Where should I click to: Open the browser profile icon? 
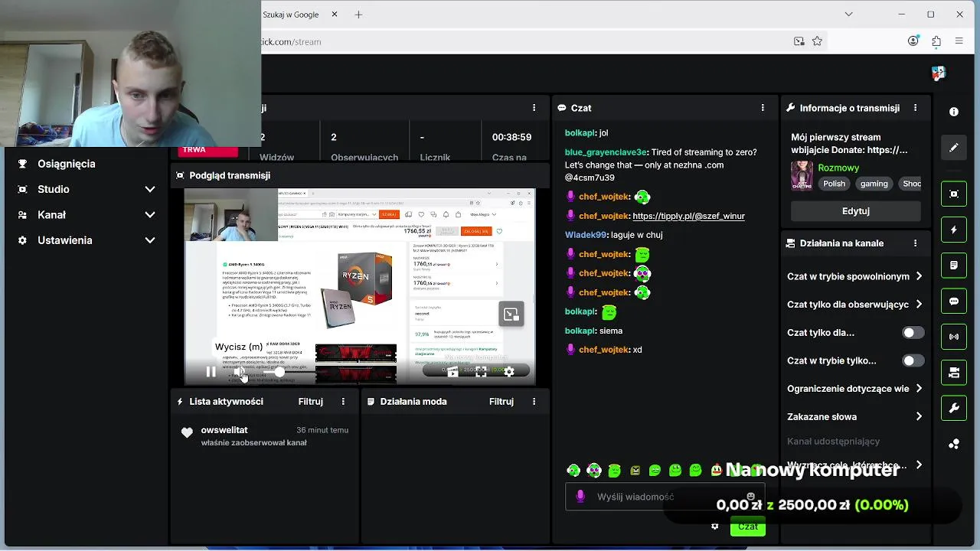click(x=913, y=41)
